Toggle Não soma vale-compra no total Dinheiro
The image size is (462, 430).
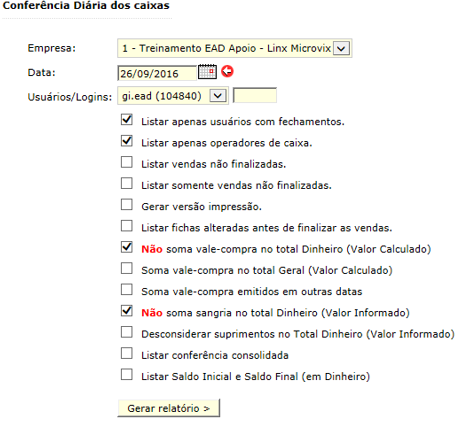coord(127,247)
